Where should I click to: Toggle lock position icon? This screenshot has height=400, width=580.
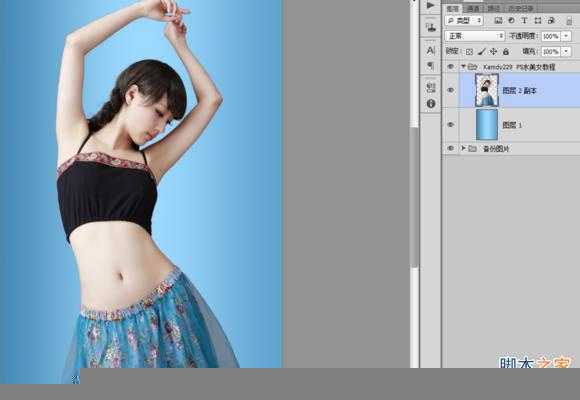(493, 52)
